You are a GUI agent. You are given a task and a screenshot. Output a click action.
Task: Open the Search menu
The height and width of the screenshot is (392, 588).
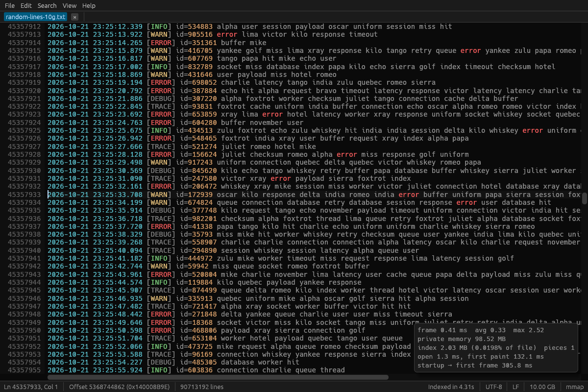(47, 5)
